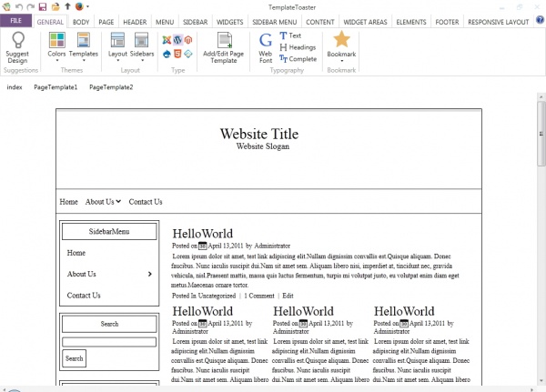The image size is (546, 392).
Task: Click the sidebar search input field
Action: tap(109, 342)
